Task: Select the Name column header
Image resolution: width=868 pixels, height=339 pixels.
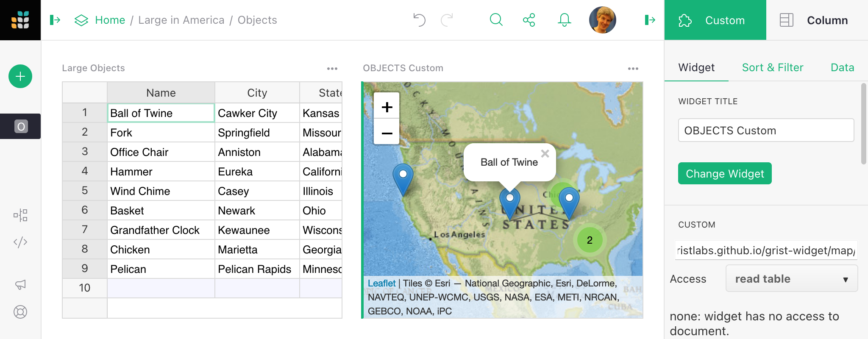Action: coord(161,92)
